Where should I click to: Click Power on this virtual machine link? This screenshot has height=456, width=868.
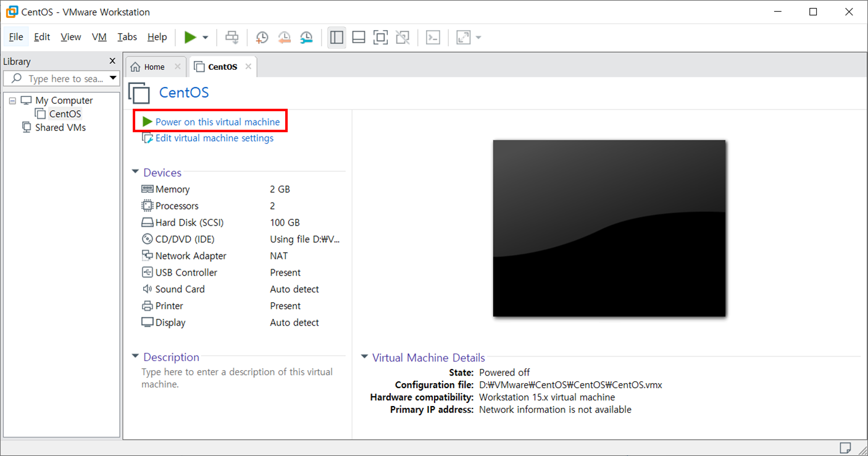coord(217,122)
